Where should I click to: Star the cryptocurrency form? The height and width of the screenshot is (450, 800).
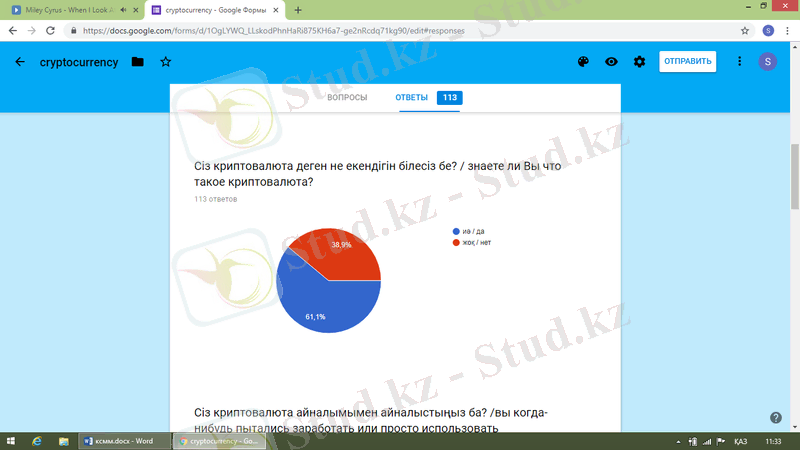click(166, 62)
